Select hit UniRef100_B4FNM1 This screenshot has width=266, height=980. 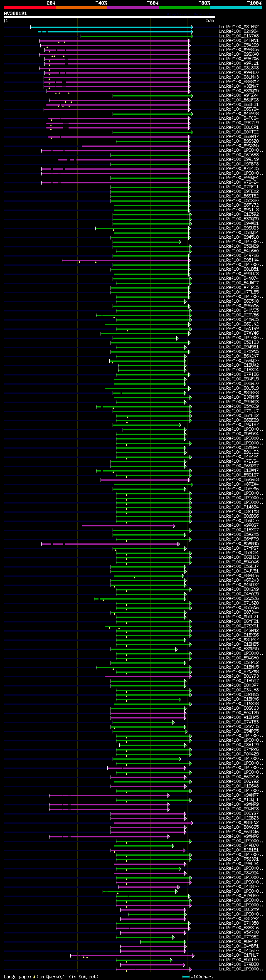[x=239, y=41]
